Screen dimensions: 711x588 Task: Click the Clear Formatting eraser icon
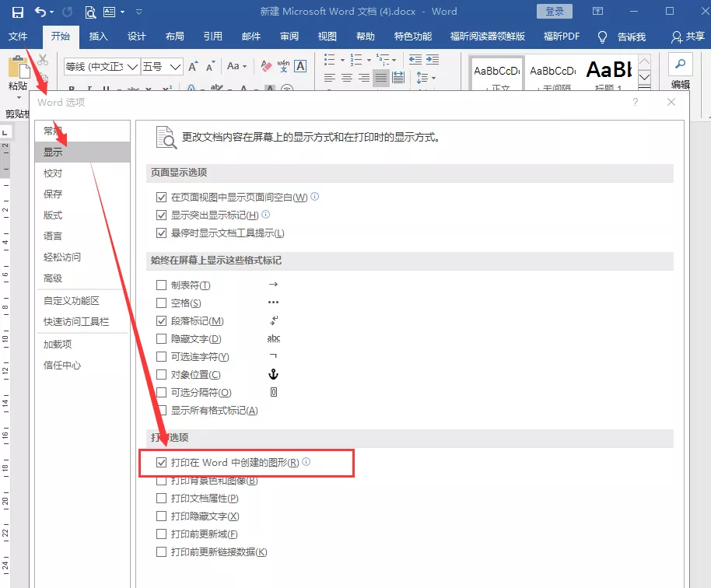[266, 66]
